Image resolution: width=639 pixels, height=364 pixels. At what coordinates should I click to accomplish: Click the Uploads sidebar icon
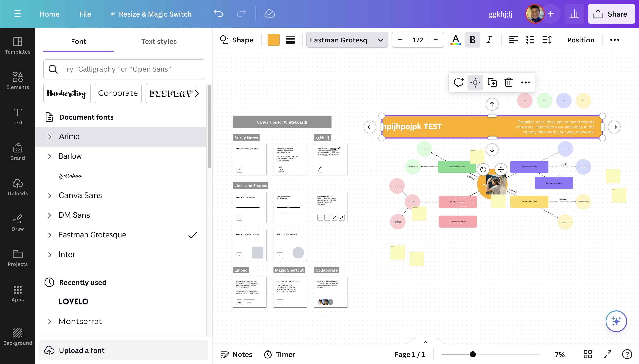[18, 187]
